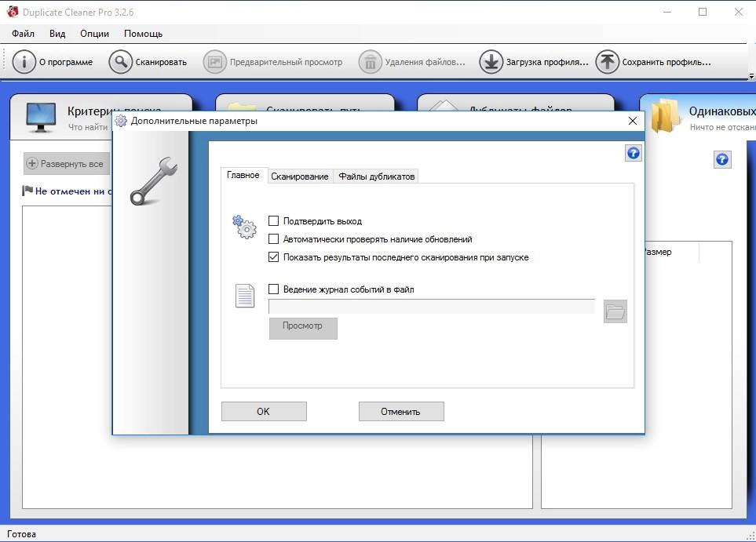Click the Отменить button
Image resolution: width=756 pixels, height=542 pixels.
pos(401,412)
